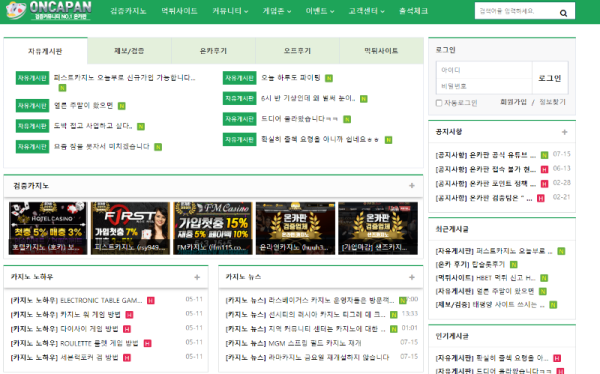
Task: Click H badge beside 06-13 공지사항 notice
Action: tap(544, 169)
